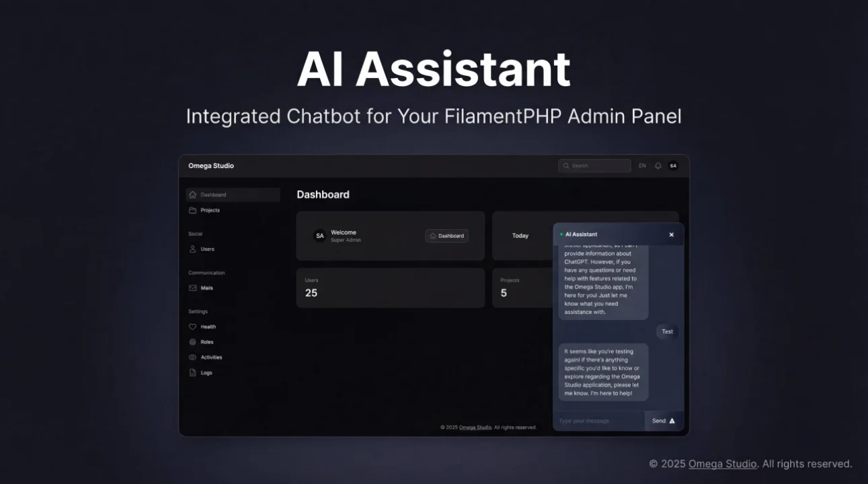The width and height of the screenshot is (868, 484).
Task: Click the 'Type your message' field
Action: click(592, 420)
